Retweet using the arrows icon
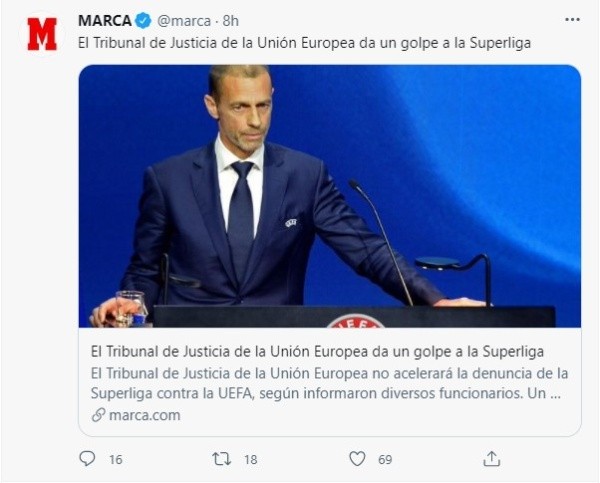The width and height of the screenshot is (600, 483). point(223,459)
